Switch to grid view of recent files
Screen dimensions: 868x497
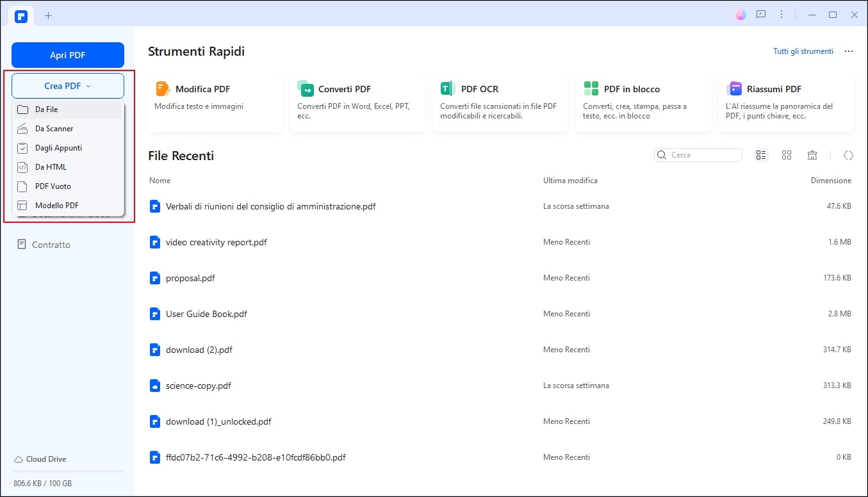(x=787, y=155)
